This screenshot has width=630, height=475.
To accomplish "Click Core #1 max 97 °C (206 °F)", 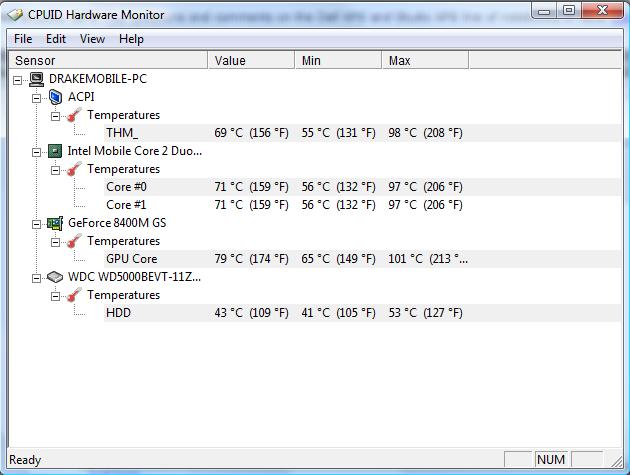I will (x=425, y=205).
